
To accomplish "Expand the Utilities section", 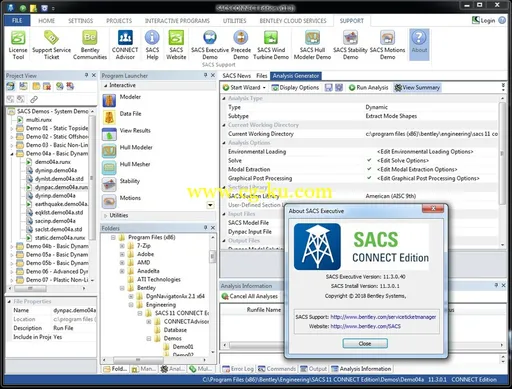I will coord(105,216).
